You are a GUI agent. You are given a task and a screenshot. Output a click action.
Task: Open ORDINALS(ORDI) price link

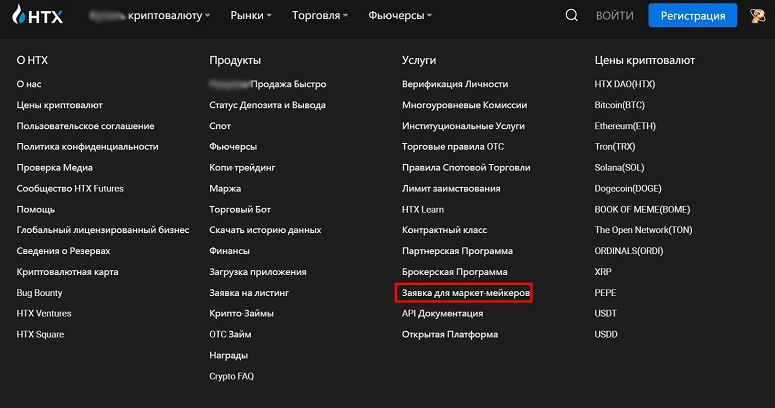pyautogui.click(x=629, y=251)
